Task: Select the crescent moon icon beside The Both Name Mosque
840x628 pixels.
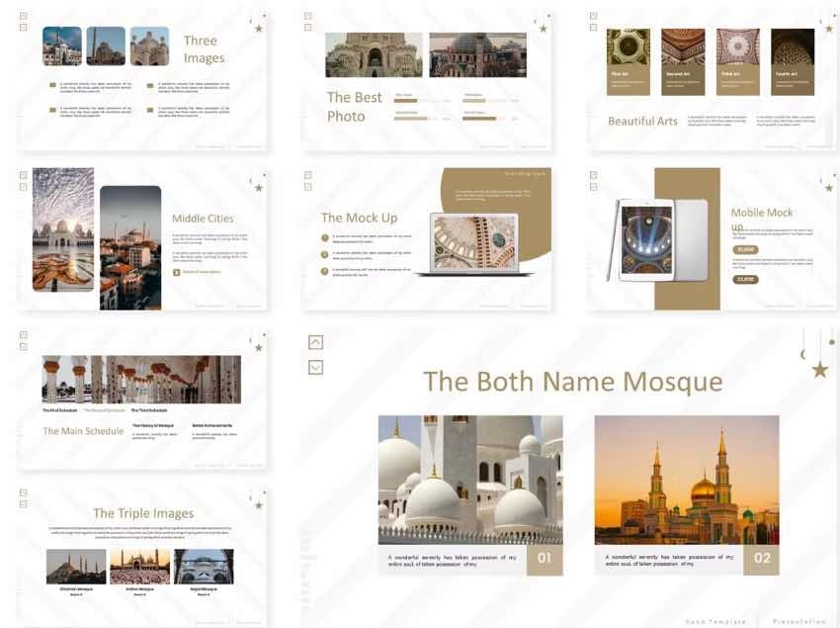Action: coord(800,354)
